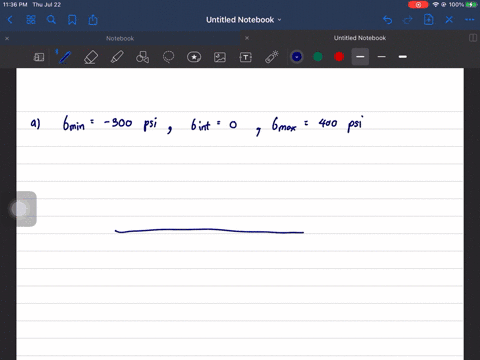Select the last thick stroke thickness
Viewport: 480px width, 360px height.
click(403, 57)
